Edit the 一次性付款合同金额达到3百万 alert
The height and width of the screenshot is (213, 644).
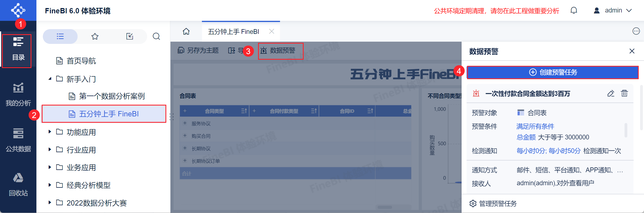click(611, 93)
